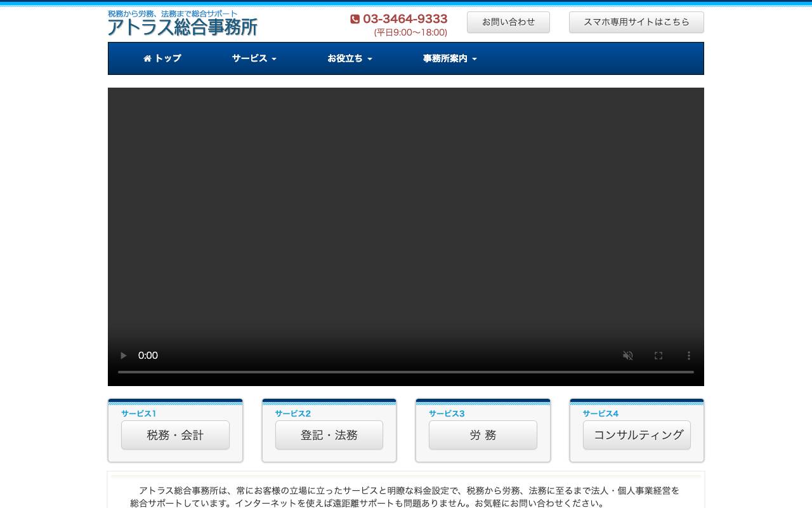
Task: Click the phone number 03-3464-9333
Action: pos(405,19)
